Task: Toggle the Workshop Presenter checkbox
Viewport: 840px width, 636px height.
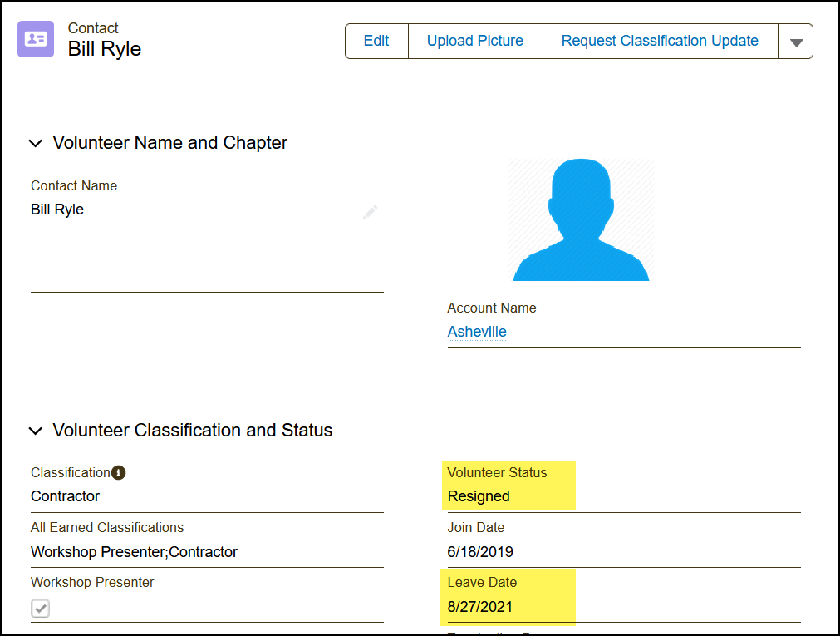Action: coord(41,609)
